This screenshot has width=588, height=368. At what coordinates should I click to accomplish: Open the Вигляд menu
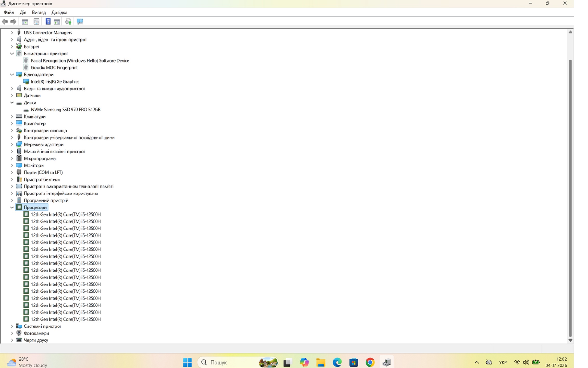tap(39, 13)
